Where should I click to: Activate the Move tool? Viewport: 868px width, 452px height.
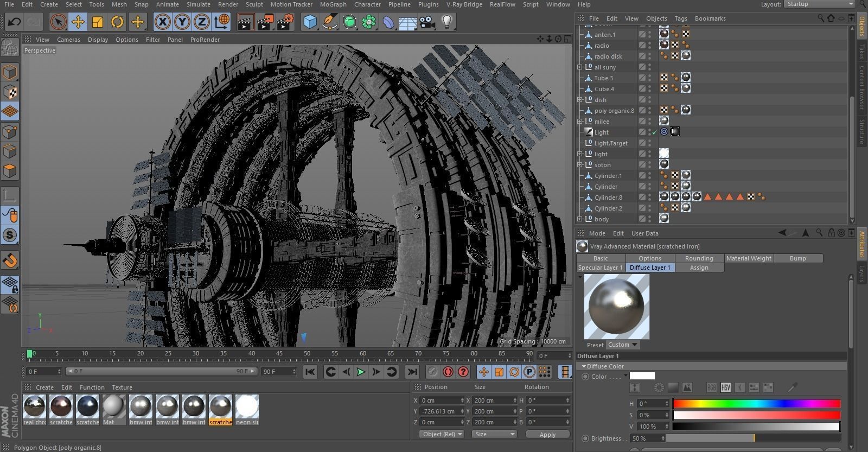[78, 22]
